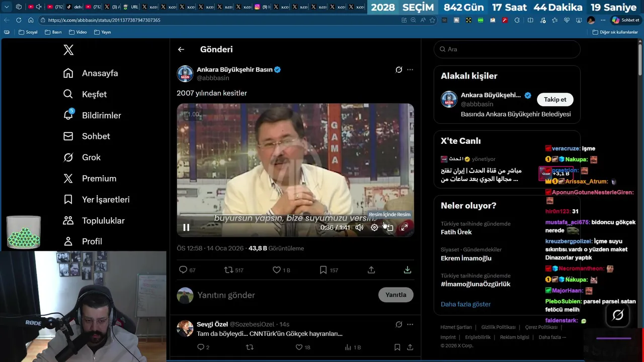Expand footer Daha fazla options

coord(552,337)
